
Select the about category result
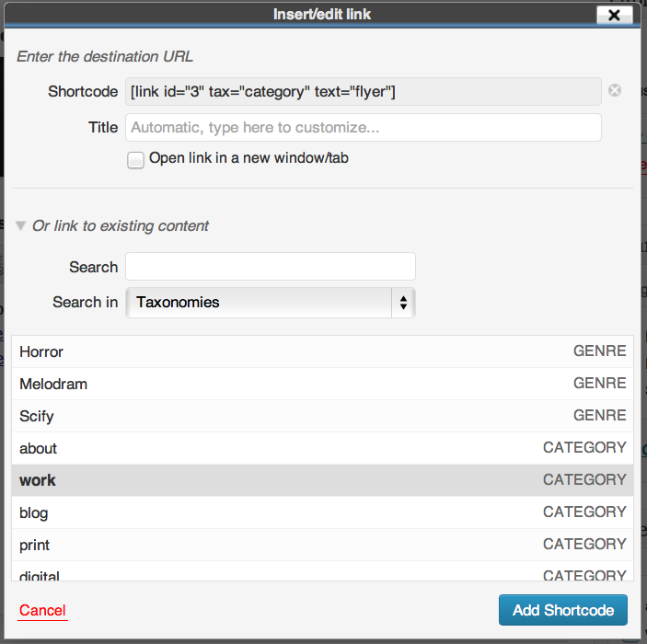point(322,448)
